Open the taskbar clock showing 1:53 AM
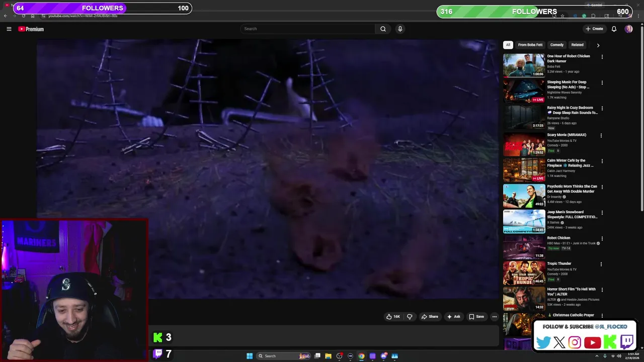 [x=633, y=356]
